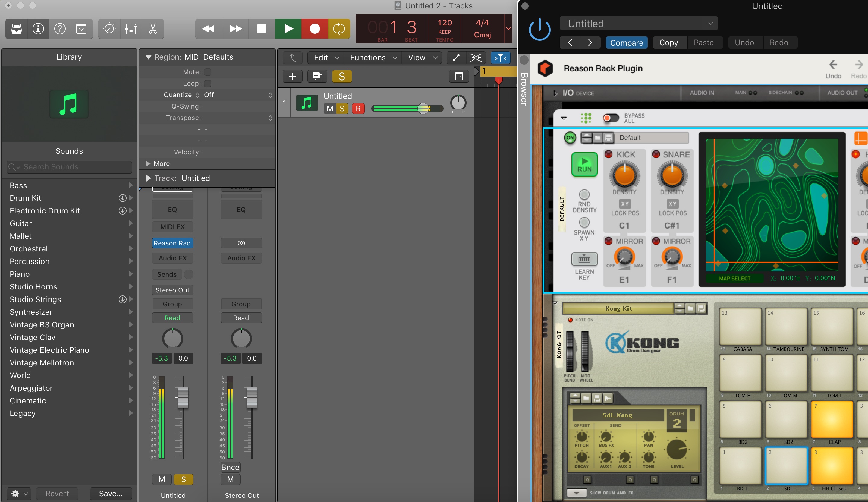Open the View menu in tracks area
This screenshot has width=868, height=502.
point(422,58)
